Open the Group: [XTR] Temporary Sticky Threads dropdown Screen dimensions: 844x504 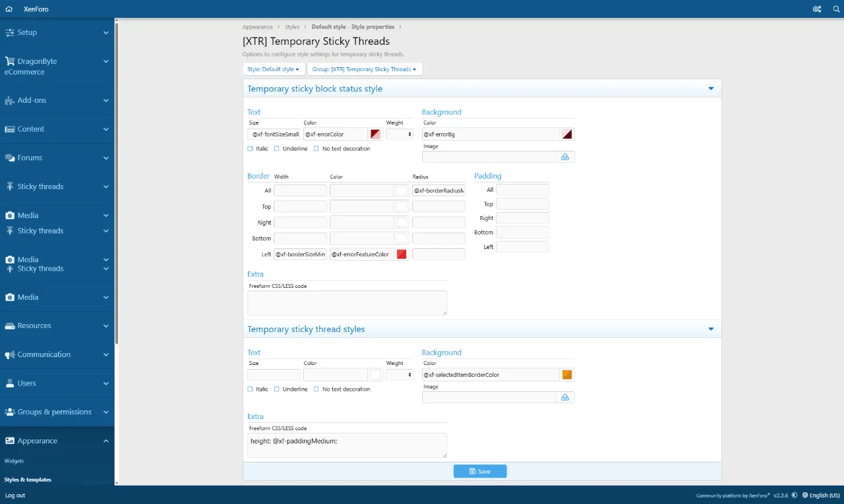point(364,69)
